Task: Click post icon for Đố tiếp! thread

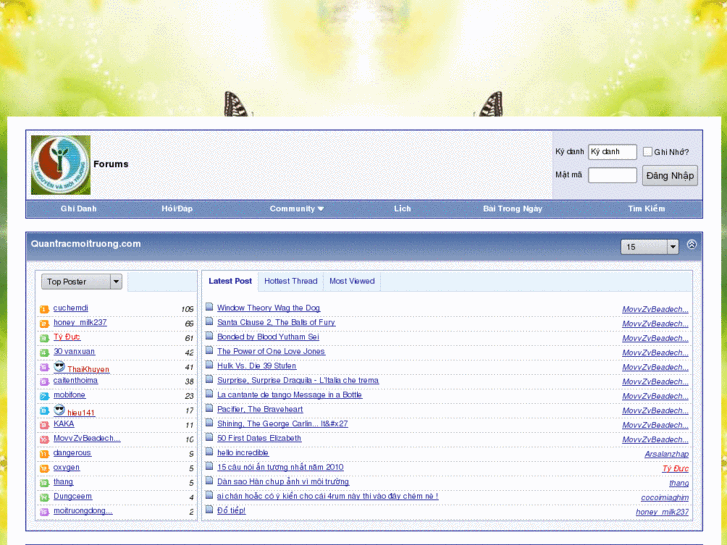Action: point(210,509)
